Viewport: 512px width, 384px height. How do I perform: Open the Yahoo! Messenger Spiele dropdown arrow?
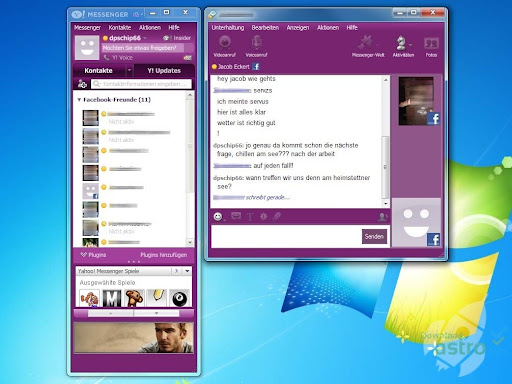tap(187, 271)
